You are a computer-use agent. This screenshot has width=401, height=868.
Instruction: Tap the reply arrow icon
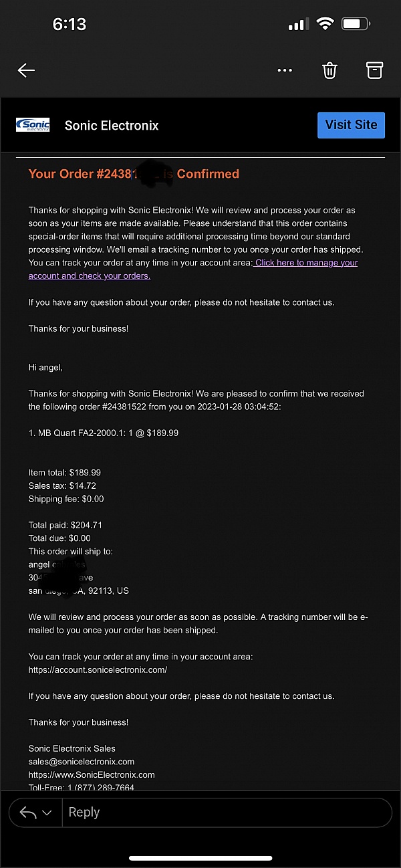(x=27, y=812)
